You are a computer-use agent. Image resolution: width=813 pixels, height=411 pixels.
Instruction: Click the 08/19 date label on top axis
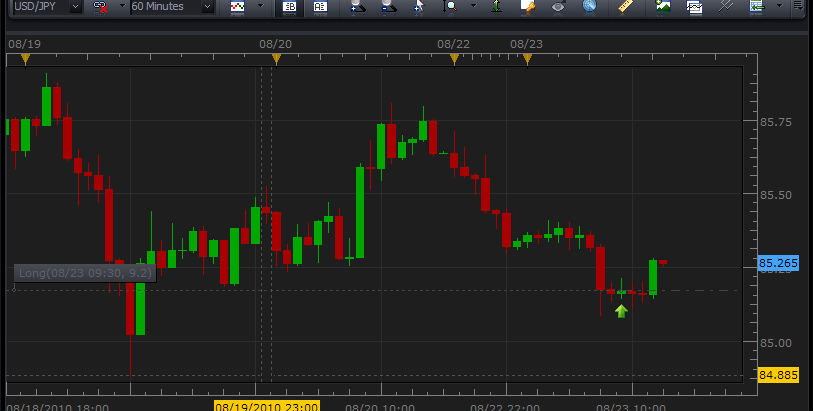pos(24,45)
